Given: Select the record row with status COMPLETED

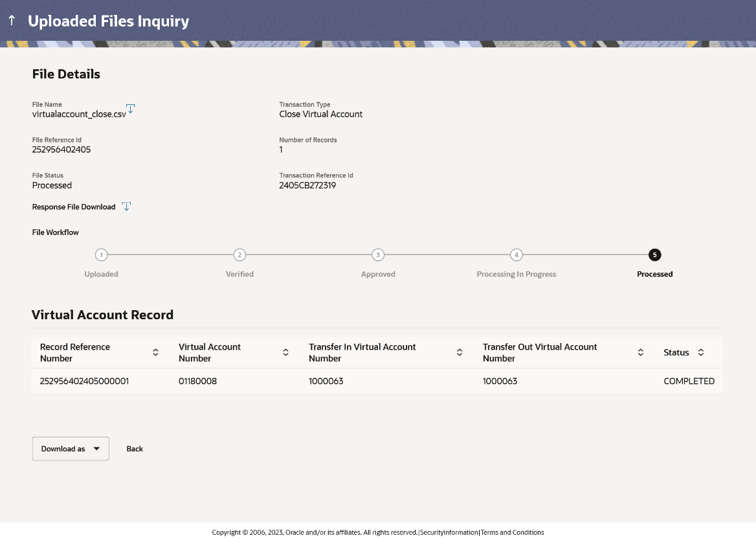Looking at the screenshot, I should (x=378, y=381).
